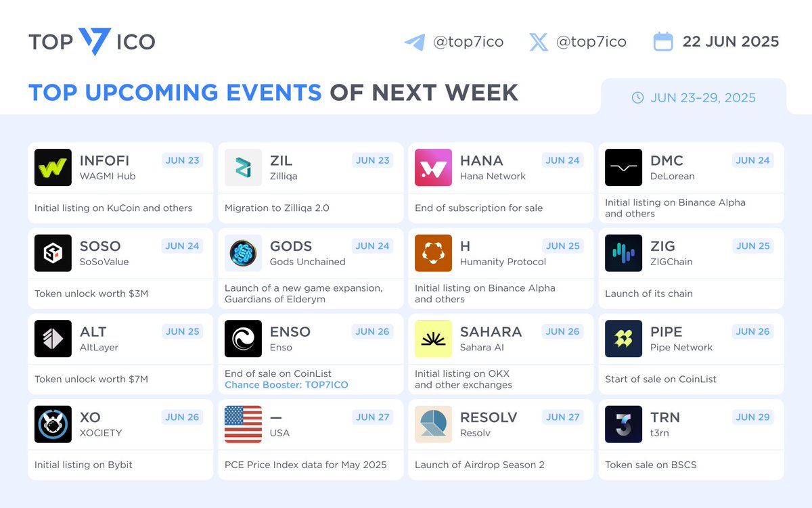This screenshot has height=508, width=812.
Task: Open the X @top7ico handle
Action: tap(591, 42)
